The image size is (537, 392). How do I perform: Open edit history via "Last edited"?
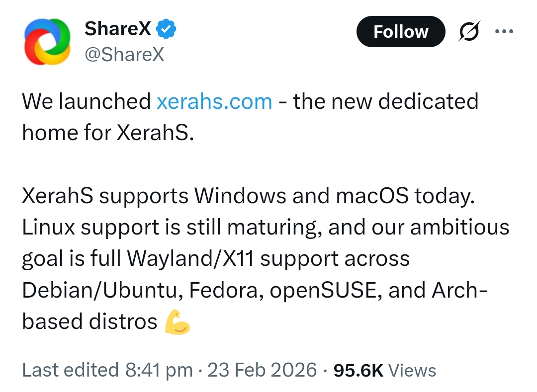(x=70, y=370)
